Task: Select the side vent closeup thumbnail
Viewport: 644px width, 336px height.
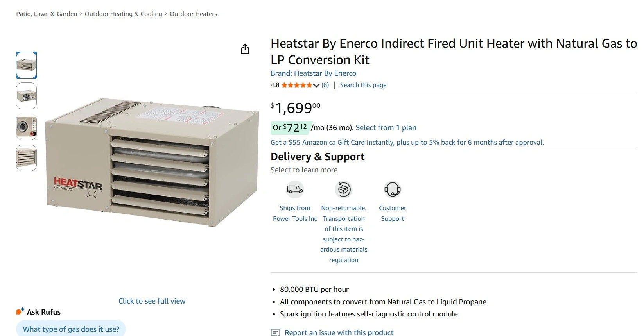Action: 26,127
